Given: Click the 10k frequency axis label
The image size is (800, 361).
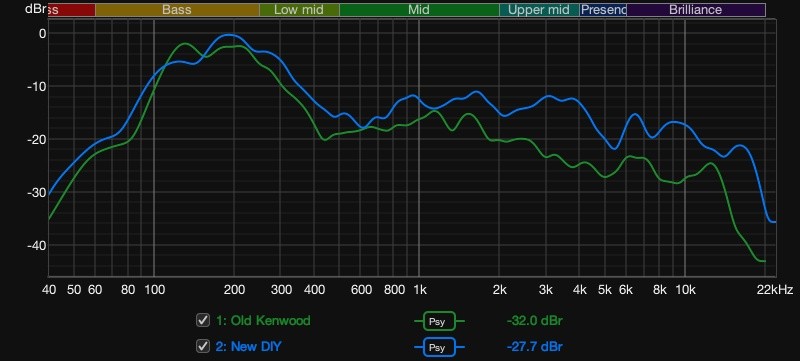Looking at the screenshot, I should 685,290.
